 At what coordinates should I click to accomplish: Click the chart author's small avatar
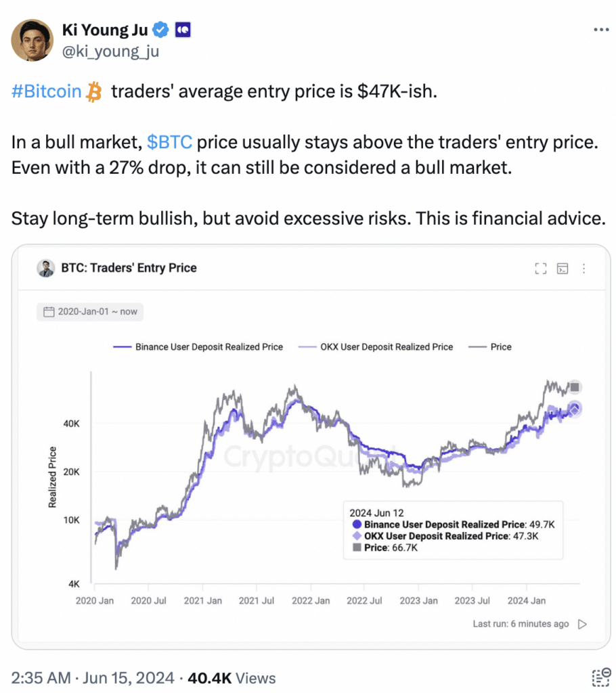tap(45, 268)
